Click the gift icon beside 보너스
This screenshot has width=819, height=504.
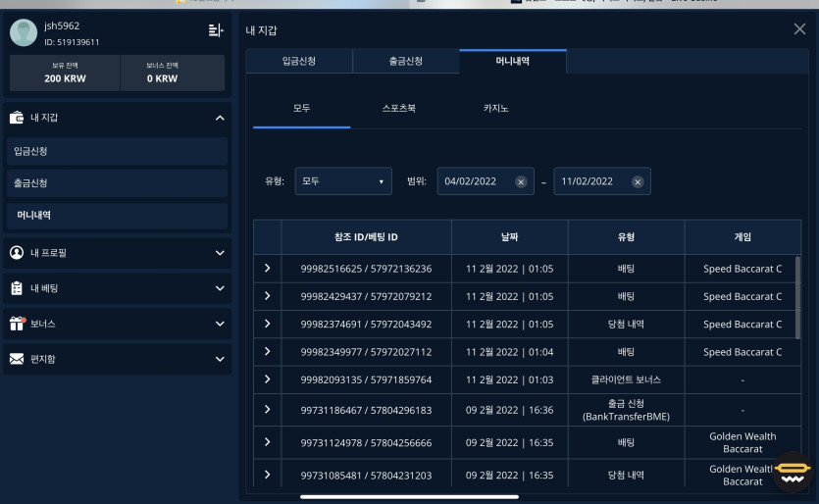click(x=17, y=324)
